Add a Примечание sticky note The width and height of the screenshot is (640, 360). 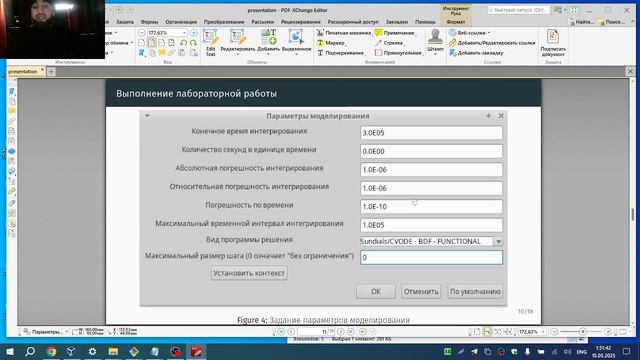click(x=395, y=33)
